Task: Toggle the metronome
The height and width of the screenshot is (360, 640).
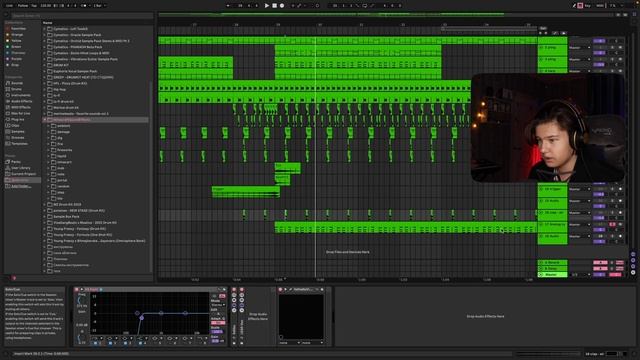Action: tap(84, 6)
